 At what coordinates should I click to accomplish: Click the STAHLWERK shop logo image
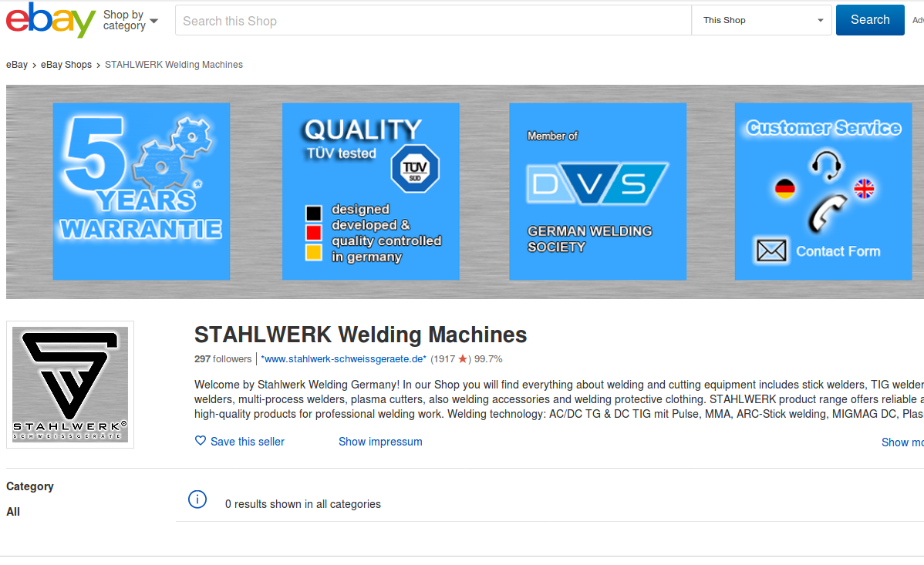tap(70, 385)
